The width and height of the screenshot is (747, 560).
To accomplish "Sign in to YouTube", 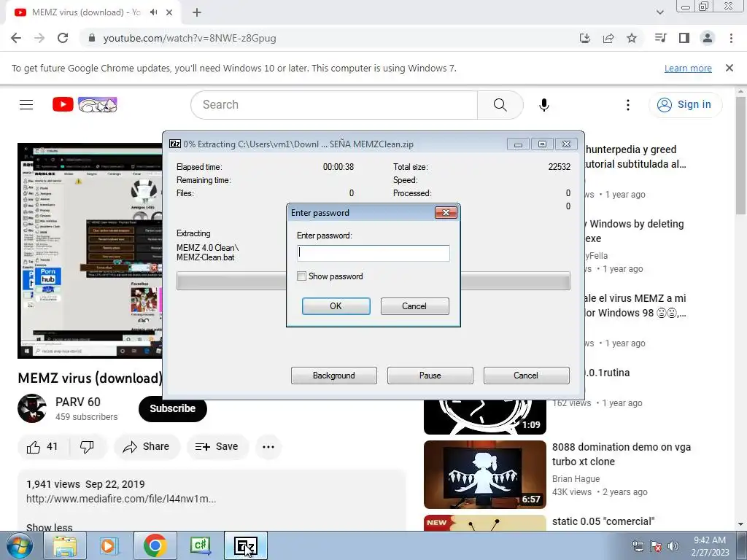I will coord(685,104).
